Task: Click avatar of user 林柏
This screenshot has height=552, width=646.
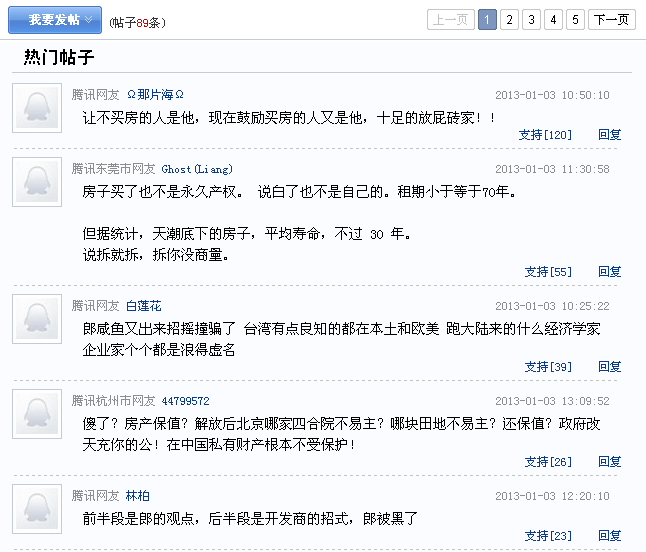Action: [37, 509]
